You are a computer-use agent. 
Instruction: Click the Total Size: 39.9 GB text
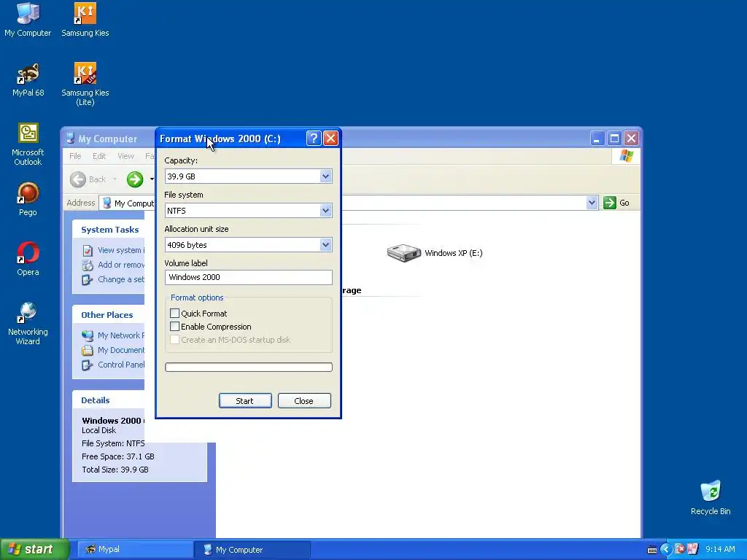(x=115, y=470)
